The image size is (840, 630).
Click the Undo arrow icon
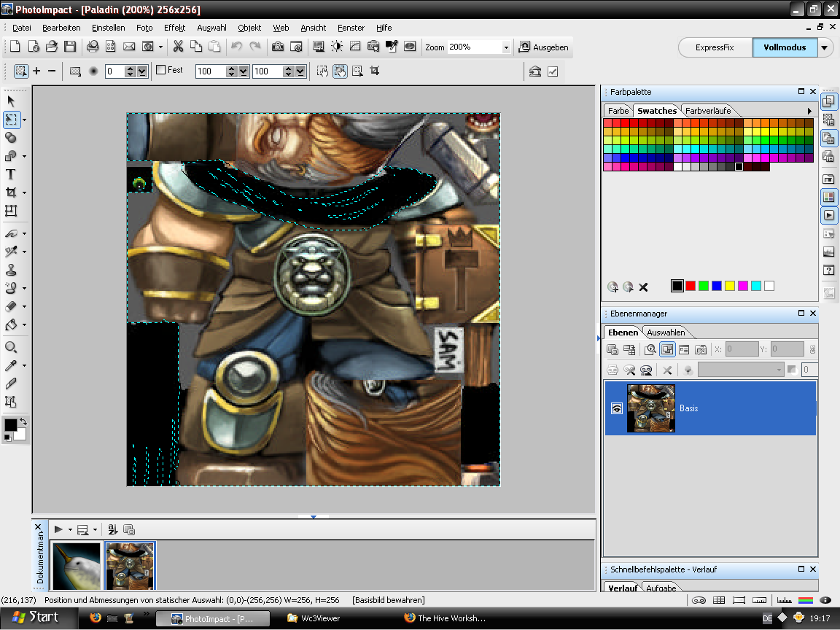(236, 47)
